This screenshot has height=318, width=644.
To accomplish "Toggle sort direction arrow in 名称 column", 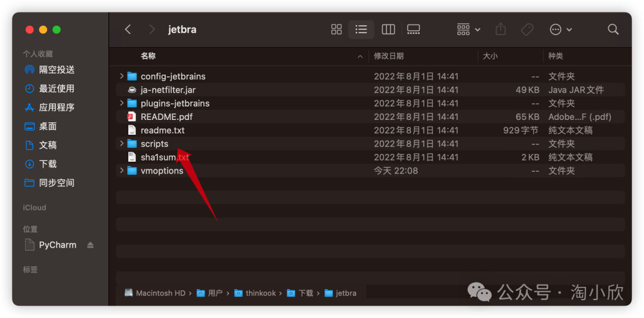I will click(x=360, y=57).
